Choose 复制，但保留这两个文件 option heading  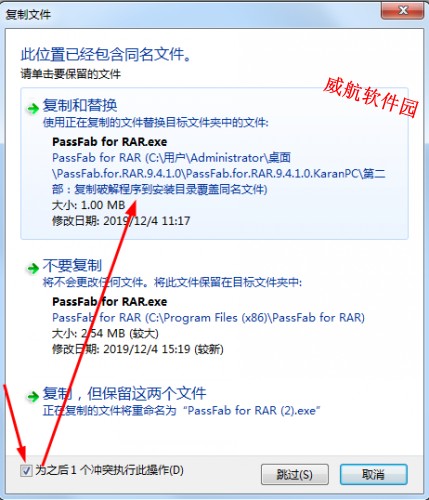click(x=124, y=394)
